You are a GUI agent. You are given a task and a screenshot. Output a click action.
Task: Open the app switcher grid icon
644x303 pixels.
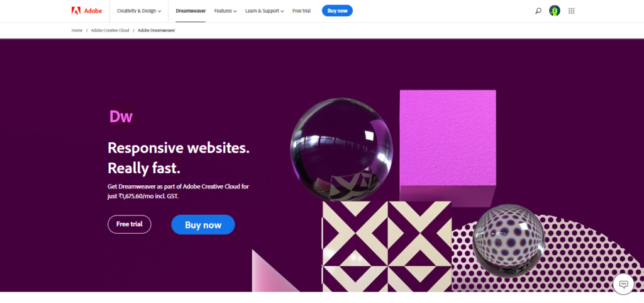[571, 11]
